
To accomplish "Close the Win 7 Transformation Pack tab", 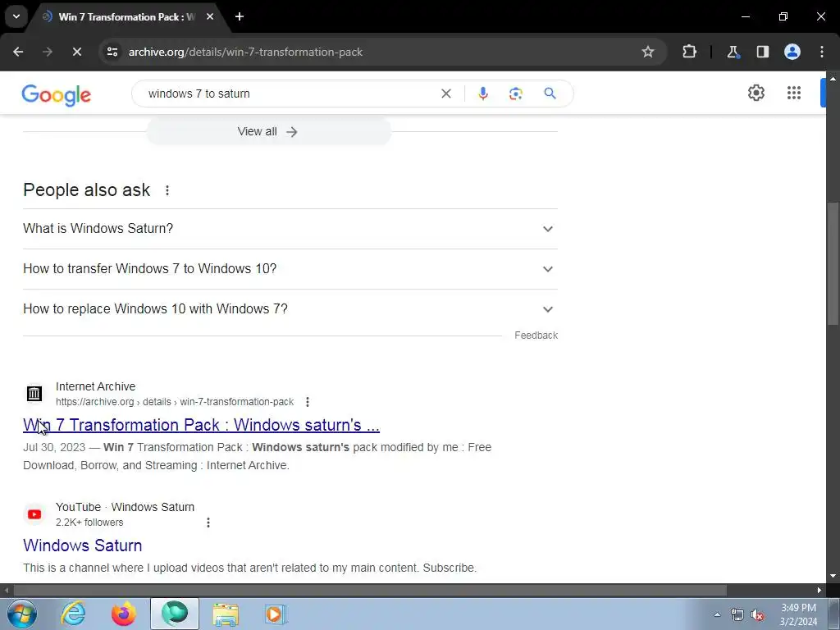I will point(210,16).
